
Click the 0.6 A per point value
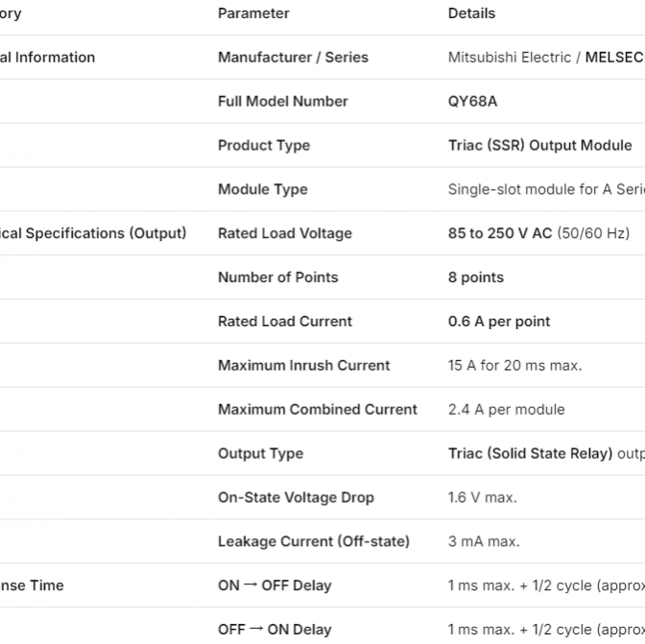click(499, 322)
